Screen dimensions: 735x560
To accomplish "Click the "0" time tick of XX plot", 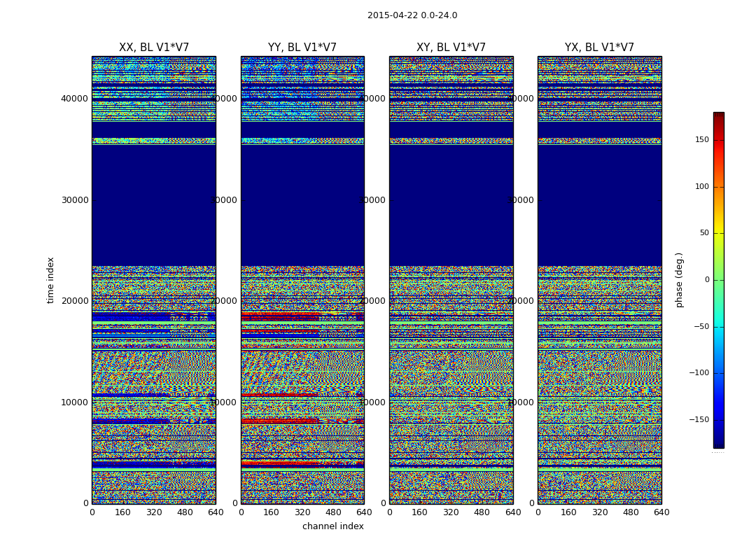I will coord(86,503).
